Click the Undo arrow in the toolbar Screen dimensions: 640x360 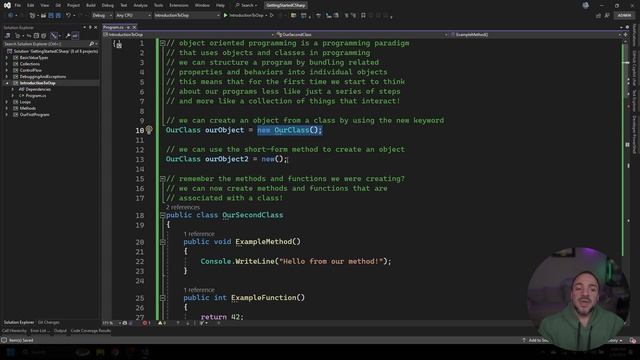pyautogui.click(x=68, y=15)
